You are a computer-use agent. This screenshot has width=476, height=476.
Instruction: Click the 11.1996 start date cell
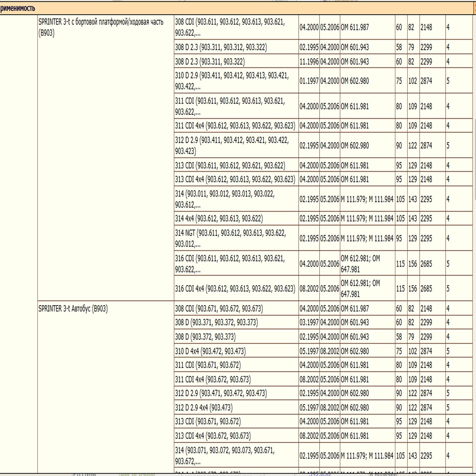(x=309, y=62)
